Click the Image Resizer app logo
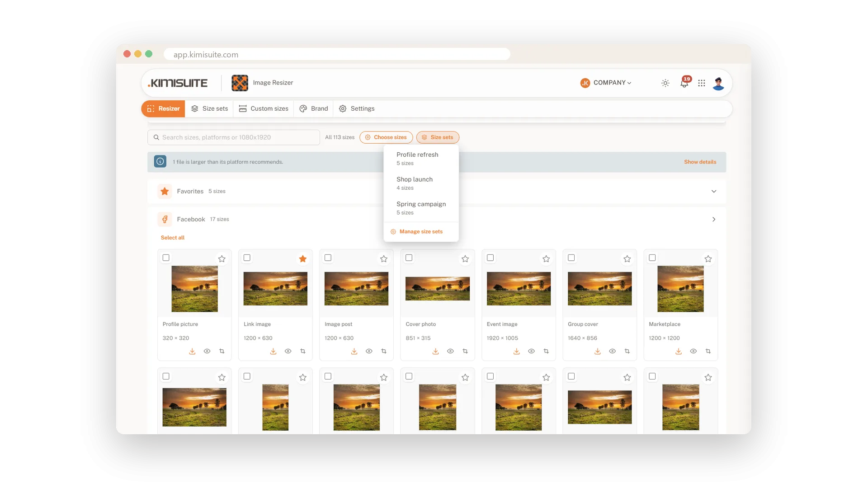 (240, 83)
